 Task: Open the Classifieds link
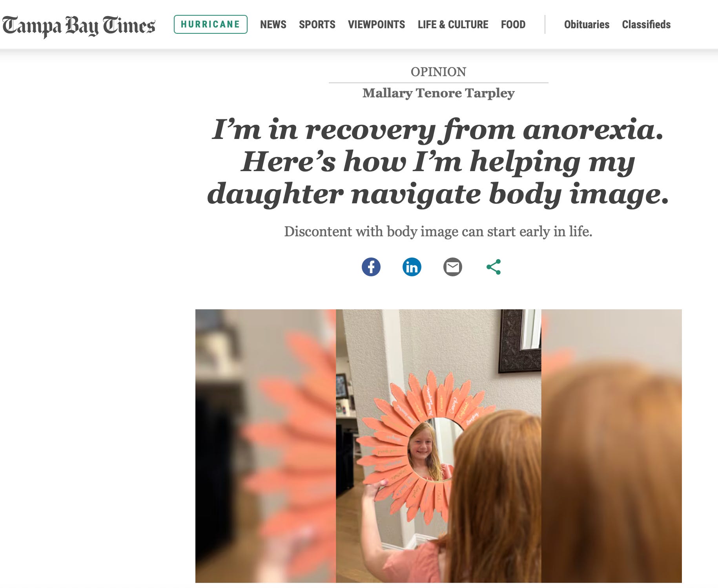pyautogui.click(x=646, y=24)
